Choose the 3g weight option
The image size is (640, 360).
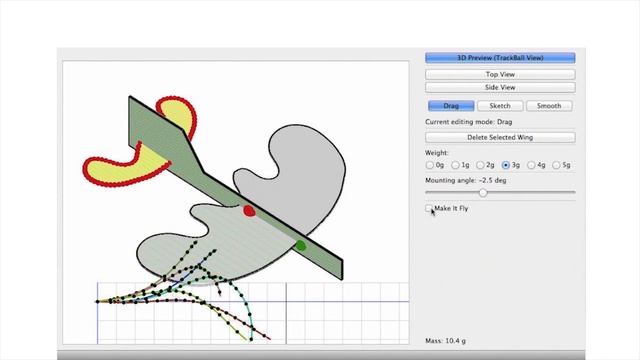(506, 165)
